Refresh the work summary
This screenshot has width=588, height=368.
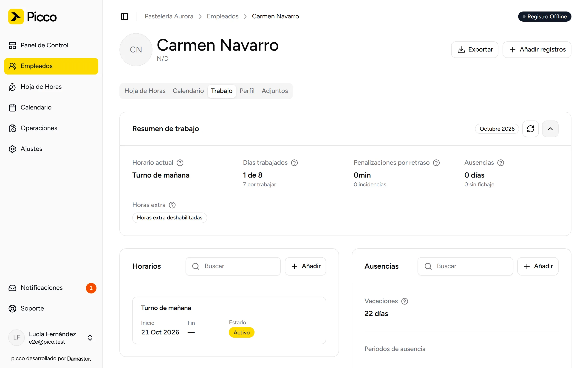[530, 129]
